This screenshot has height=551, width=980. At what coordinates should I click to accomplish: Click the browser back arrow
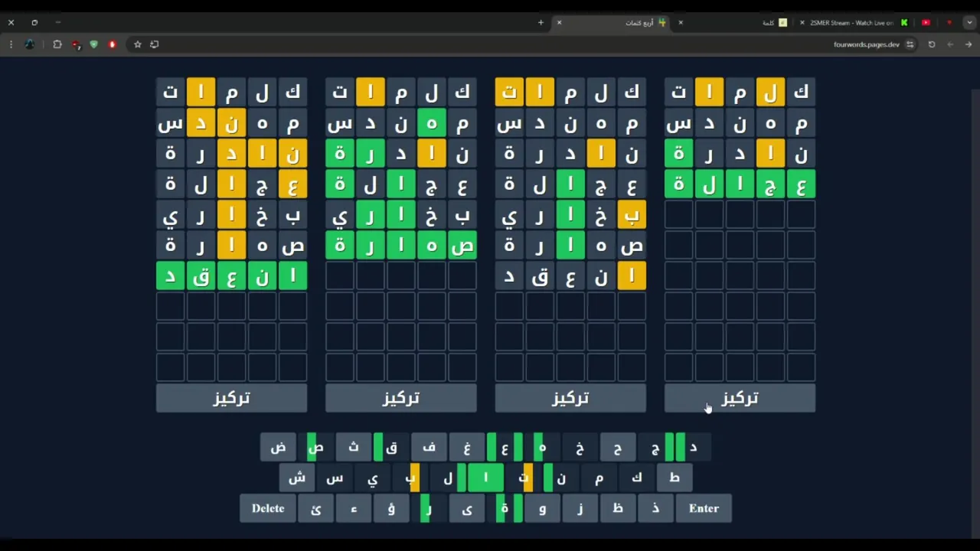(969, 44)
